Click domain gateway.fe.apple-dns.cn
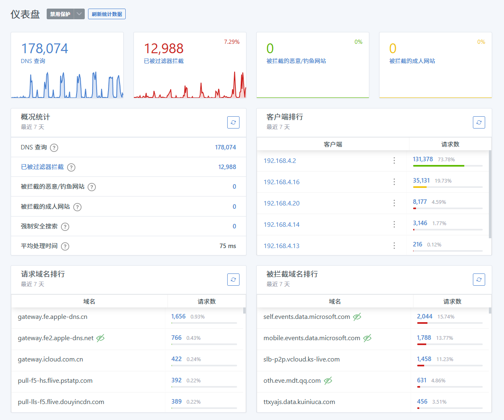 pyautogui.click(x=52, y=317)
